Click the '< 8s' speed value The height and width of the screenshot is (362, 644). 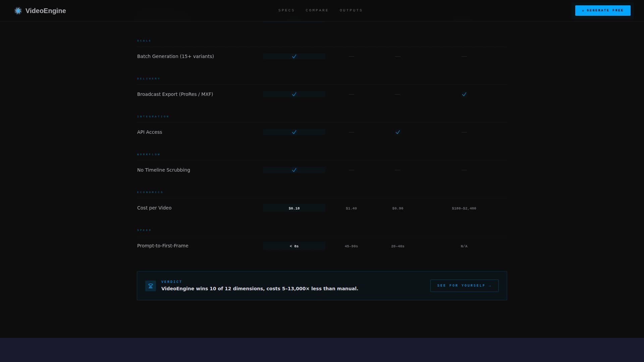coord(294,246)
